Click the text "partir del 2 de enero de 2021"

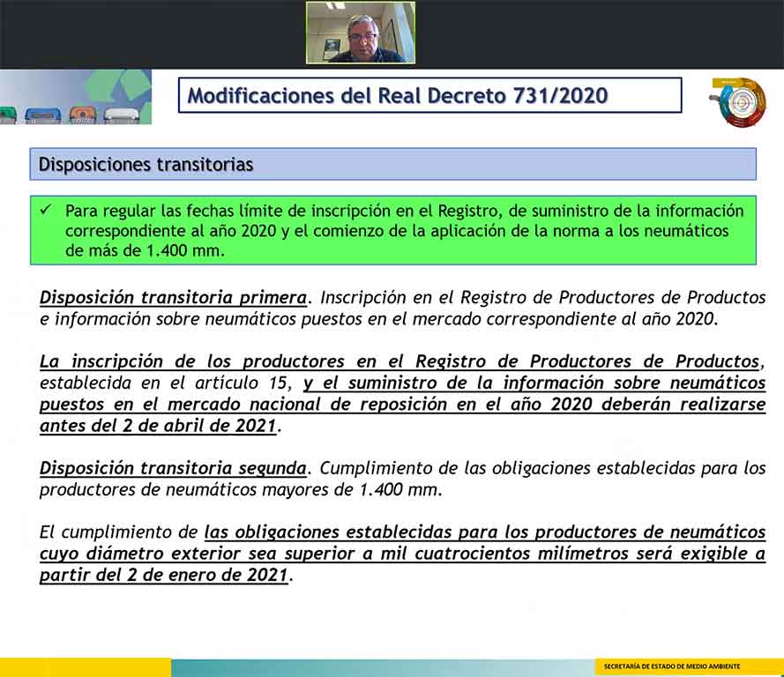click(x=164, y=575)
